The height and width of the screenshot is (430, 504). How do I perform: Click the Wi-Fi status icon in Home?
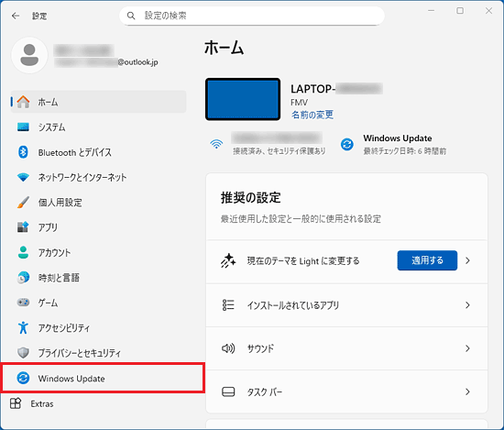(216, 144)
